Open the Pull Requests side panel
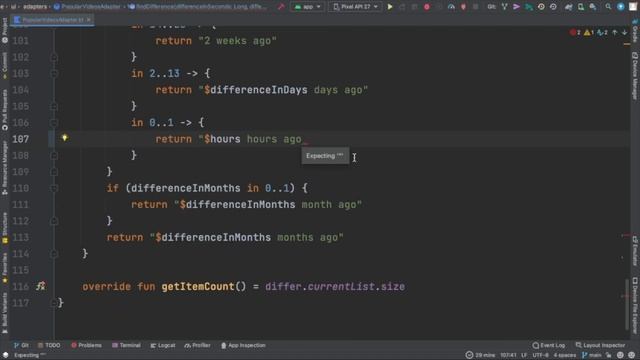Viewport: 640px width, 360px height. pyautogui.click(x=4, y=109)
